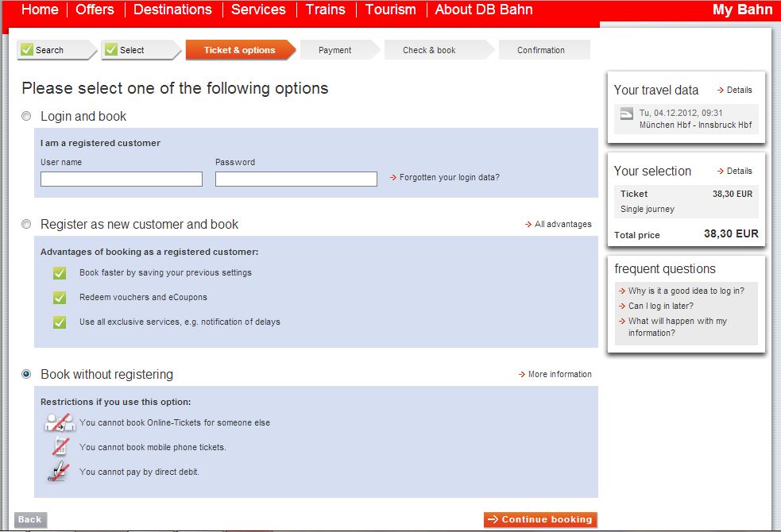
Task: Click 'Forgotten your login data?' link
Action: point(445,177)
